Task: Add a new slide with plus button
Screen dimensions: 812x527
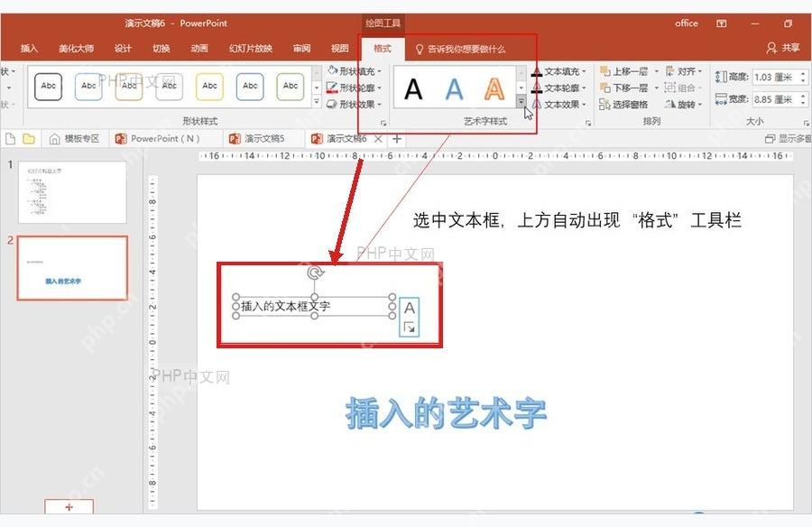Action: click(69, 507)
